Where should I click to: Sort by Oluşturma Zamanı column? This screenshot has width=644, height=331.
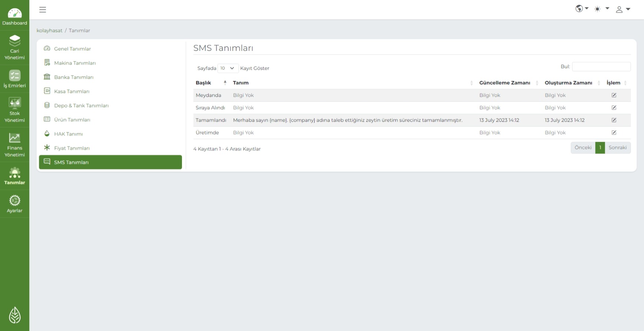click(573, 83)
